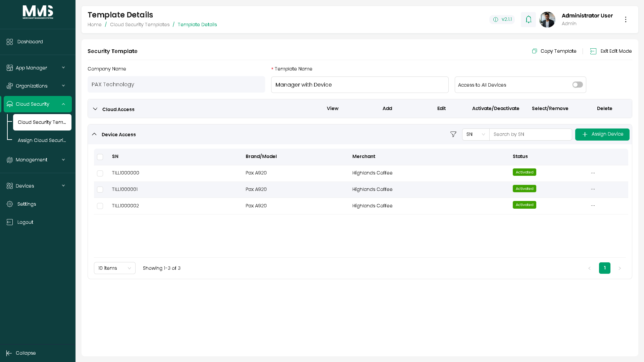Open the SN search-type dropdown

[x=476, y=134]
